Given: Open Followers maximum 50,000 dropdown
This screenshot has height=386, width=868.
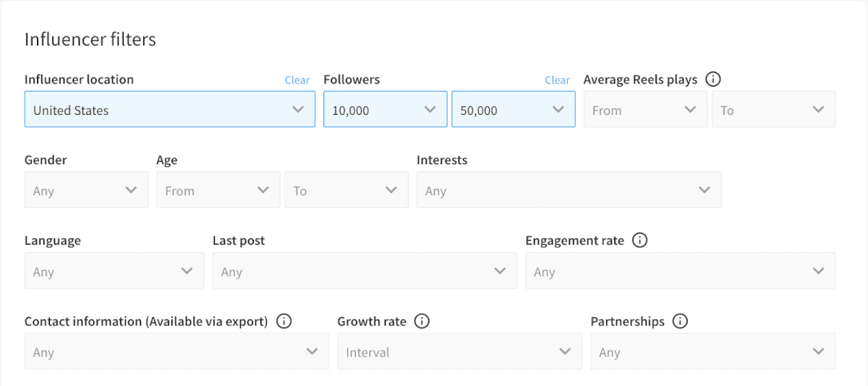Looking at the screenshot, I should (x=513, y=110).
